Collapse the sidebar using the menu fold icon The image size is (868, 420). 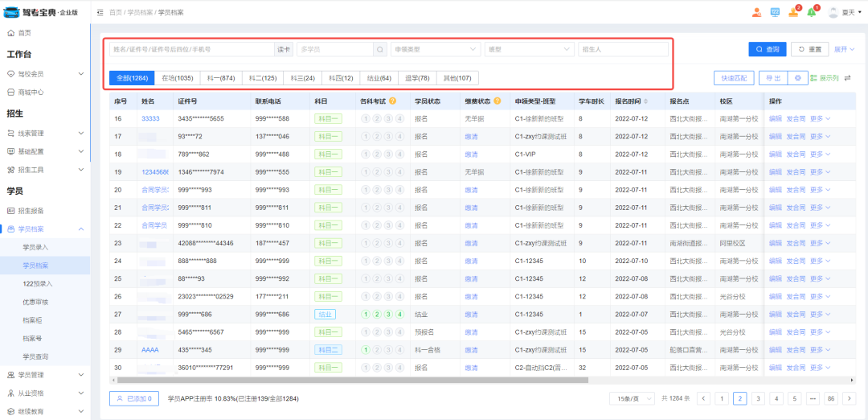[x=100, y=12]
